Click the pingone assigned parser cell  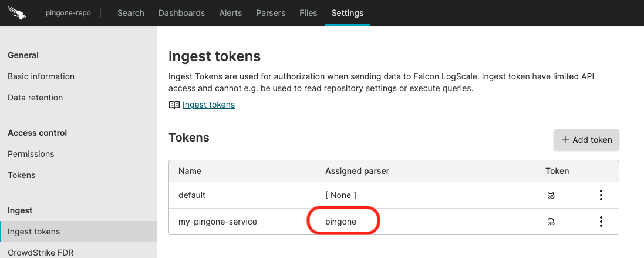342,222
